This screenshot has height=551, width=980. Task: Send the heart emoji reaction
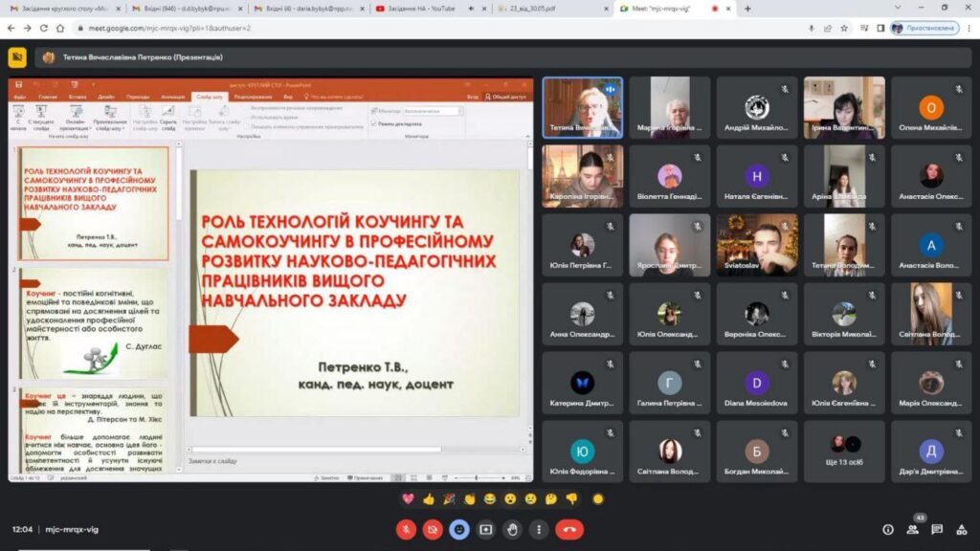click(x=408, y=498)
